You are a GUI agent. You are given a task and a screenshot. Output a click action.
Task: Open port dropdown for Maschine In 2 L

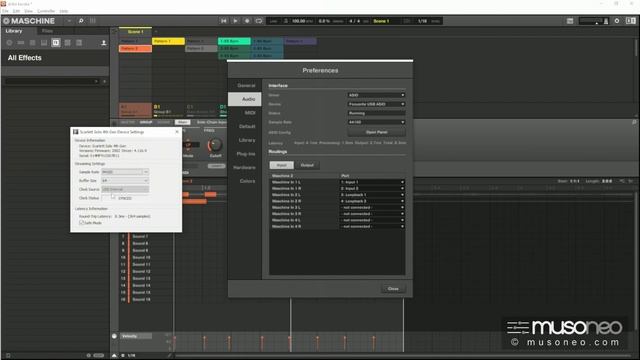coord(372,195)
